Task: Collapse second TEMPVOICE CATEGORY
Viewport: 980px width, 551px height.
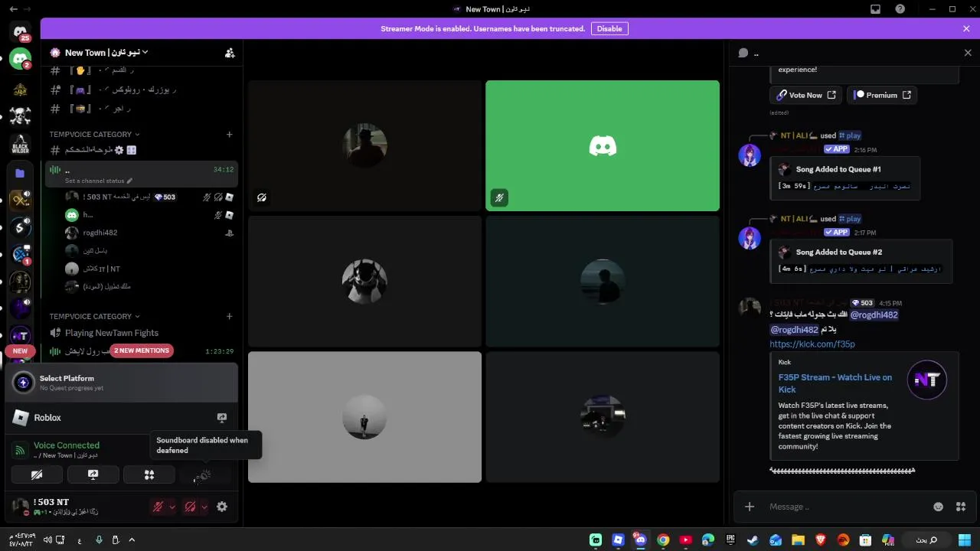Action: point(94,316)
